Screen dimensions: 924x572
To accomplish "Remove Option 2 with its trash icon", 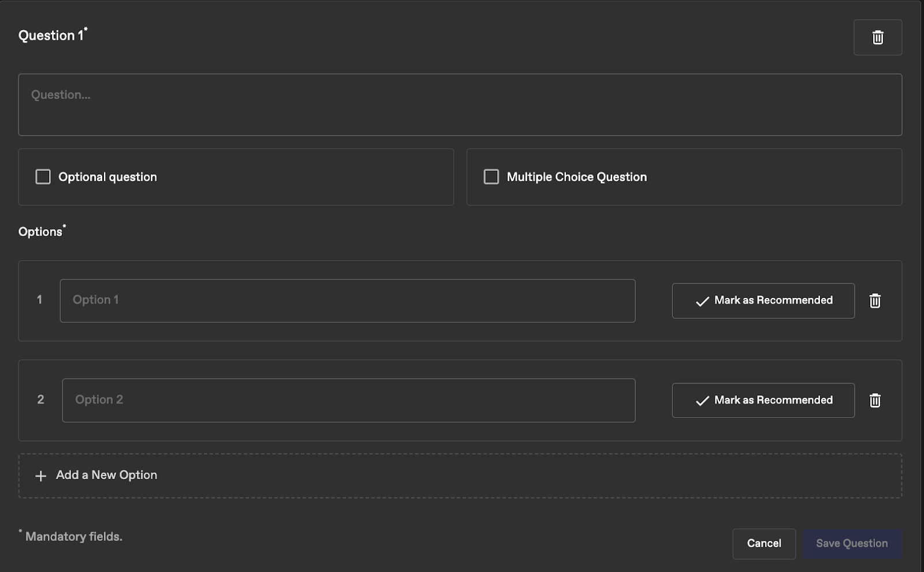I will click(x=875, y=401).
